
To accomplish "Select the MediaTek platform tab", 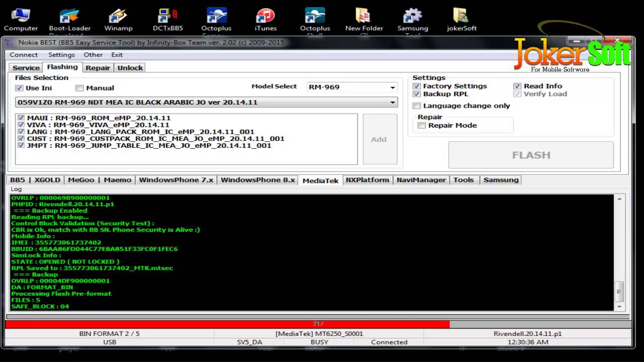I will 320,180.
